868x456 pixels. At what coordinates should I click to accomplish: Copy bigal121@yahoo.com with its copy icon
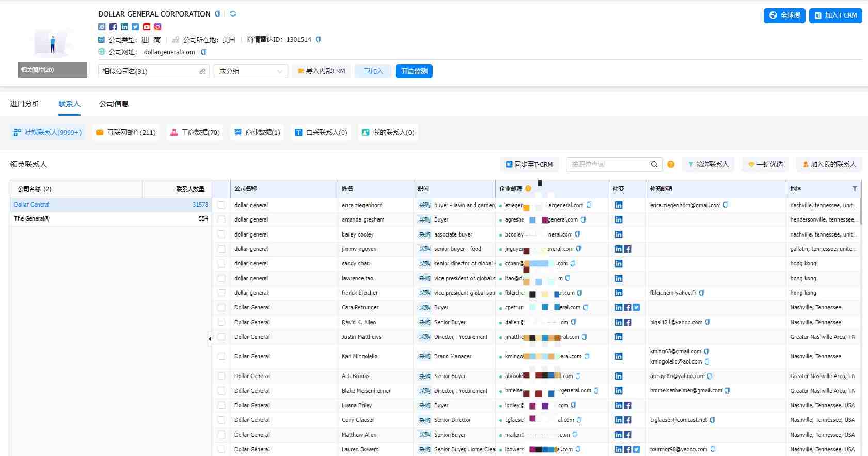[x=707, y=322]
